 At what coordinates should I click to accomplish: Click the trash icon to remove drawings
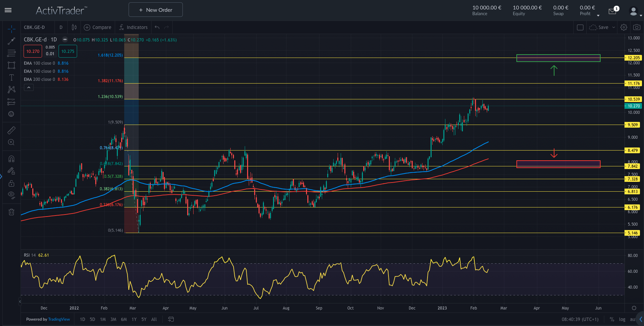11,212
